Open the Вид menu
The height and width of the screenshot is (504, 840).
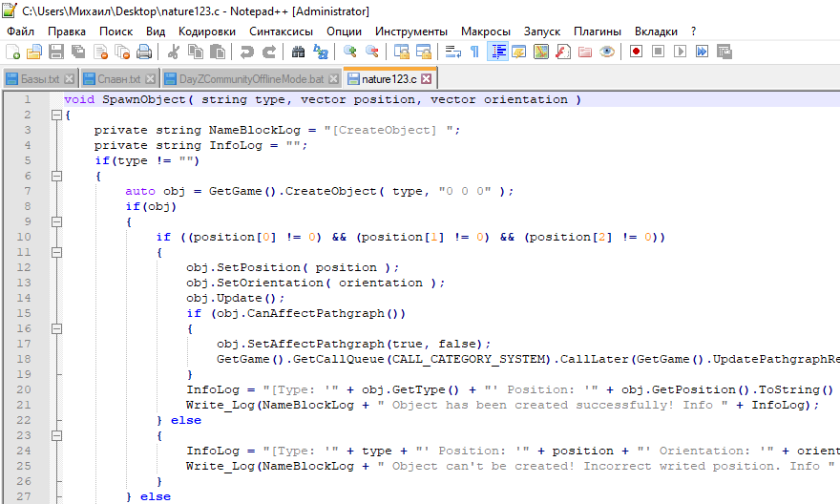[x=156, y=31]
